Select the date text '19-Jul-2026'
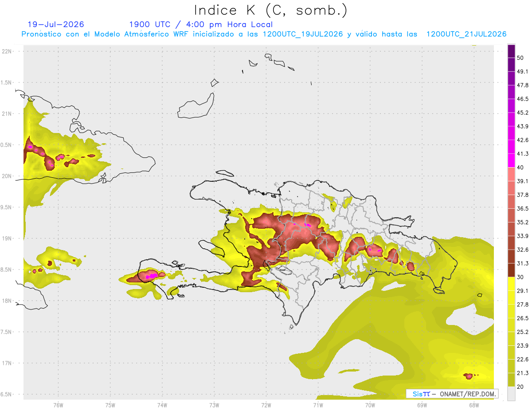Viewport: 532px width, 411px height. (56, 24)
